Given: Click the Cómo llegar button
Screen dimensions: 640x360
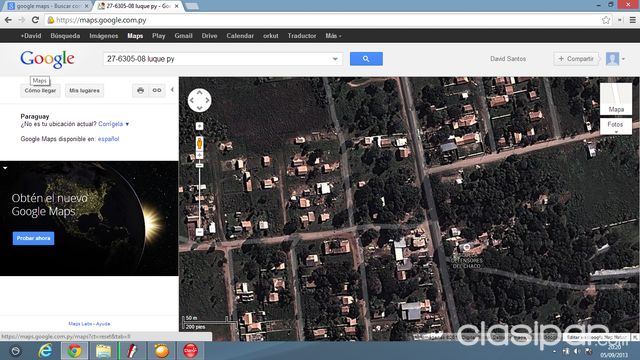Looking at the screenshot, I should (x=40, y=91).
